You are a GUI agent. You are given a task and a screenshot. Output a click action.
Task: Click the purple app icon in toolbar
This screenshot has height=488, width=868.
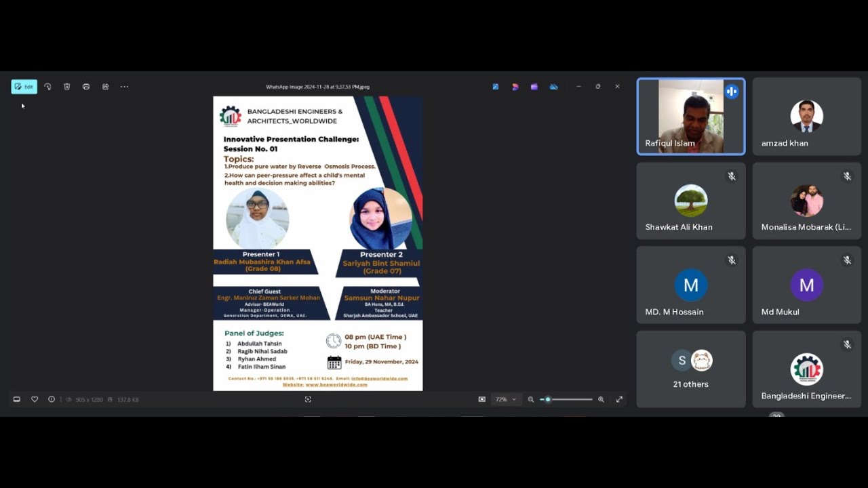pyautogui.click(x=534, y=87)
